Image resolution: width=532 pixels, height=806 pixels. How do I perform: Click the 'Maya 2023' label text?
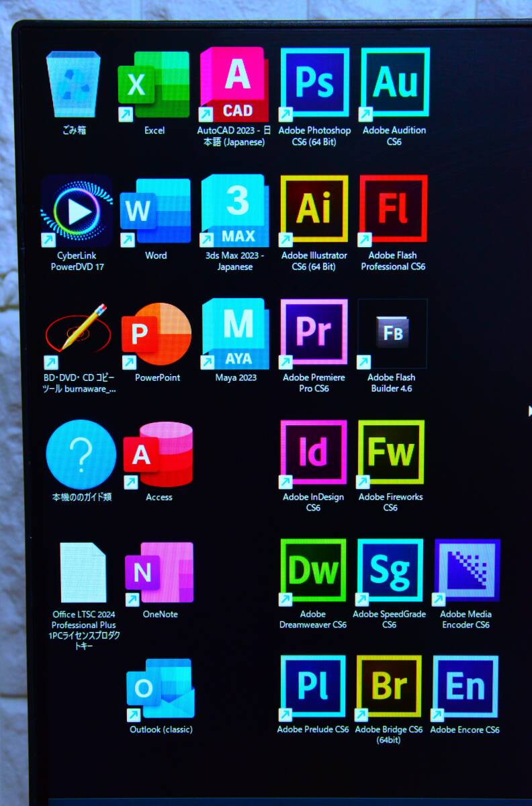pyautogui.click(x=236, y=377)
